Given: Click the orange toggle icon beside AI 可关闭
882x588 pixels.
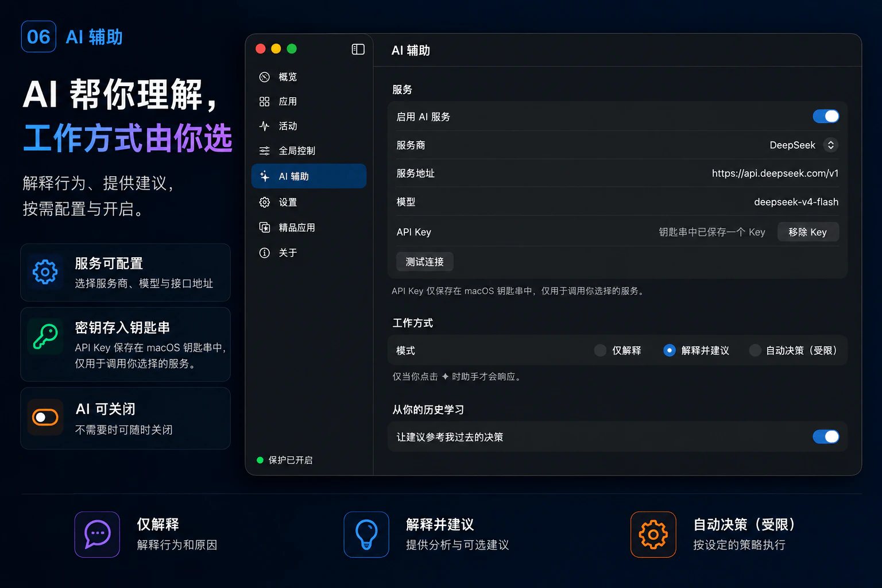Looking at the screenshot, I should (x=45, y=417).
